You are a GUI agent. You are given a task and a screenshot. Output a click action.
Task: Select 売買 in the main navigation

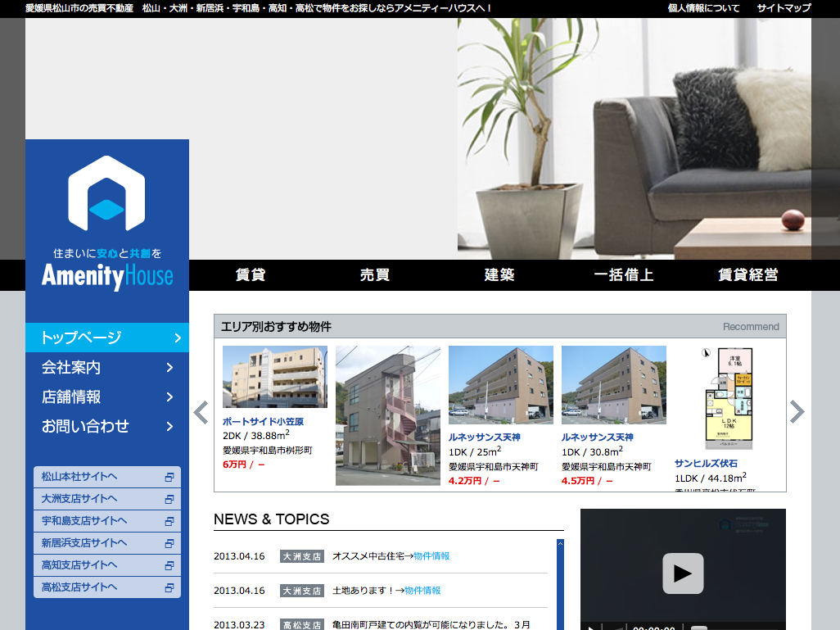point(375,275)
